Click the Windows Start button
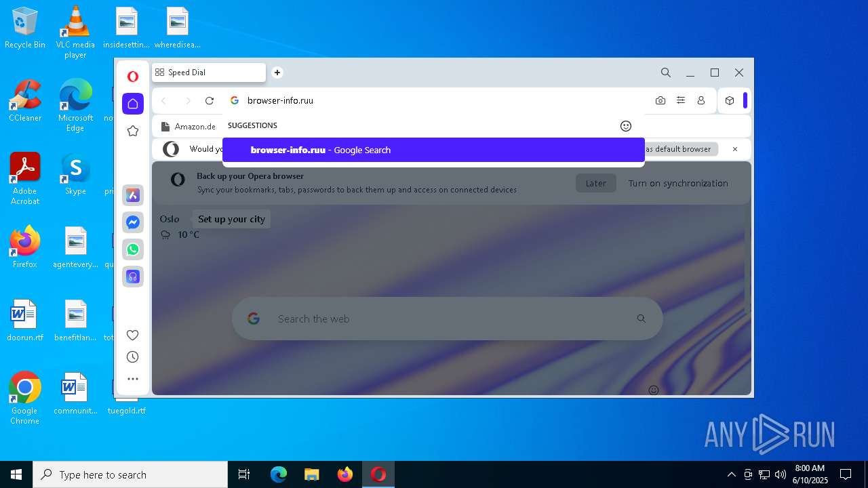The width and height of the screenshot is (868, 488). pyautogui.click(x=16, y=474)
